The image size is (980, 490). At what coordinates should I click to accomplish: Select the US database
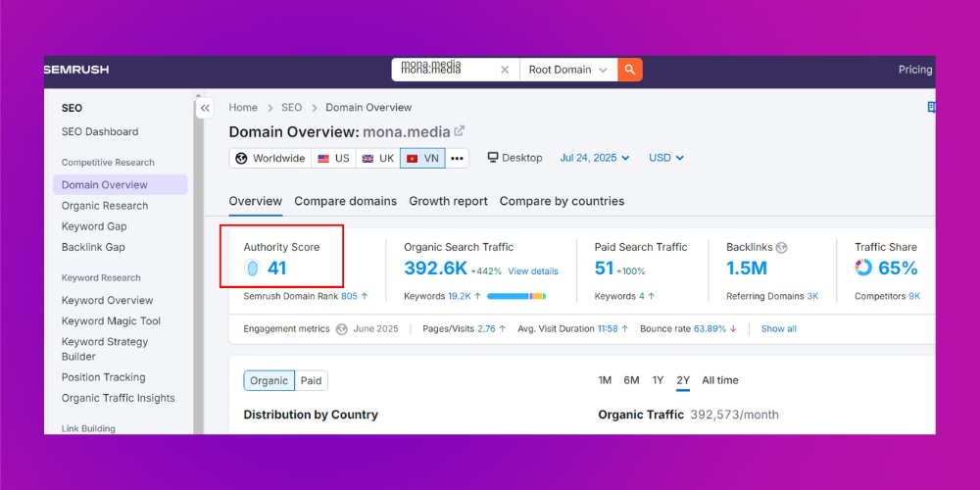[x=334, y=158]
